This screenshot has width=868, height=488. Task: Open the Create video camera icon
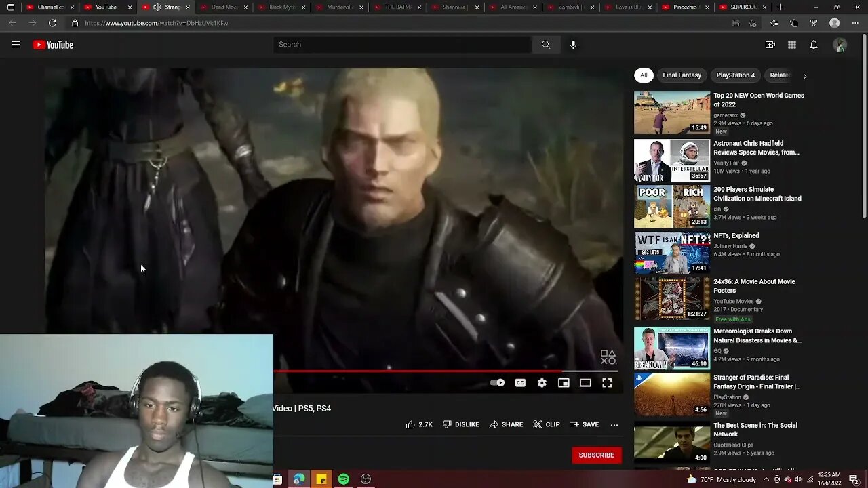[770, 45]
